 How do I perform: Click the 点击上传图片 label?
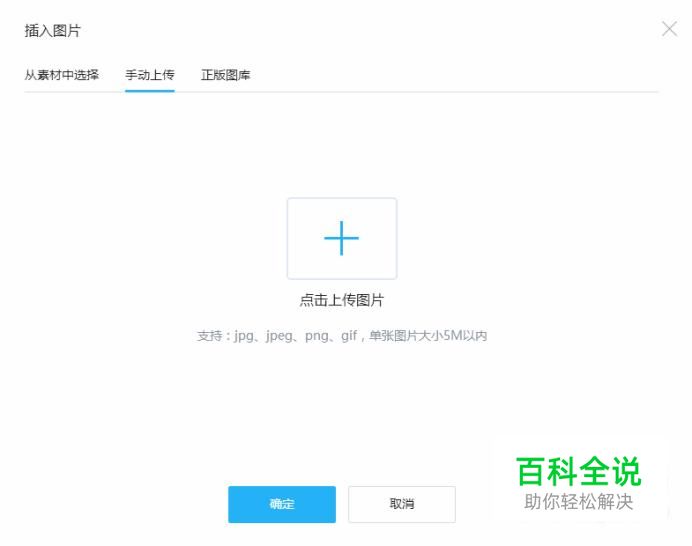point(342,301)
